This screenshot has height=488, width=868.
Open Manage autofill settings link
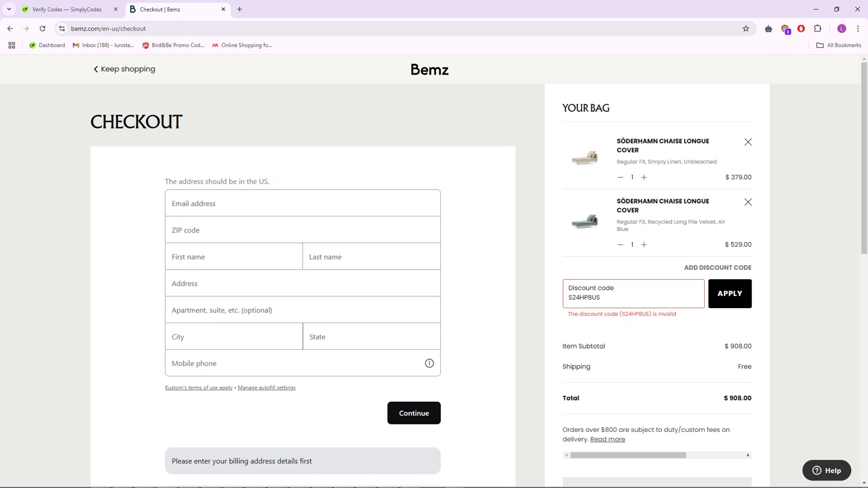(267, 388)
